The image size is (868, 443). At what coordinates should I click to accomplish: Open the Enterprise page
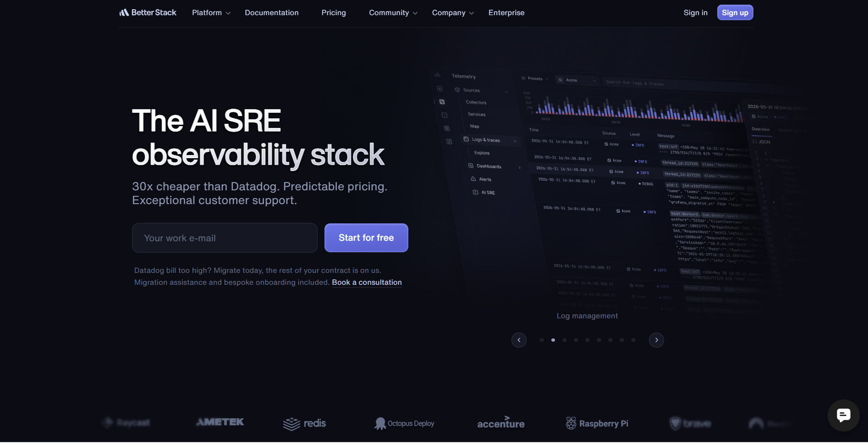tap(506, 13)
